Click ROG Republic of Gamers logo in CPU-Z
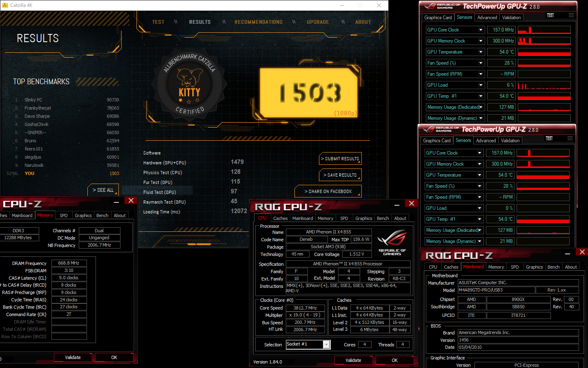The image size is (588, 368). [392, 243]
